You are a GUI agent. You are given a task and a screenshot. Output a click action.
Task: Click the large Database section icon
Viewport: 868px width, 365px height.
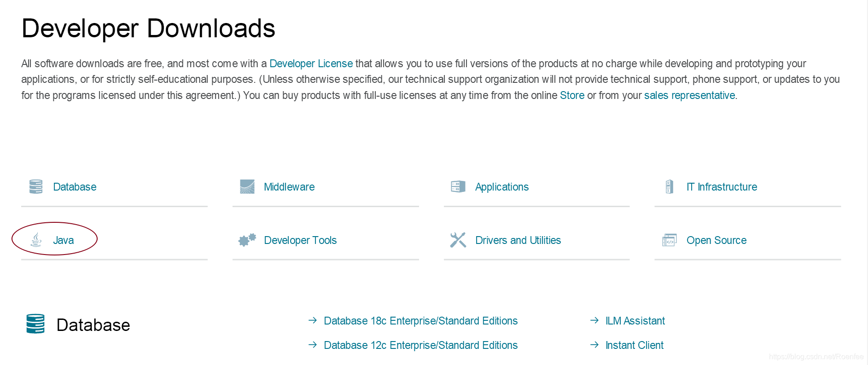click(35, 324)
